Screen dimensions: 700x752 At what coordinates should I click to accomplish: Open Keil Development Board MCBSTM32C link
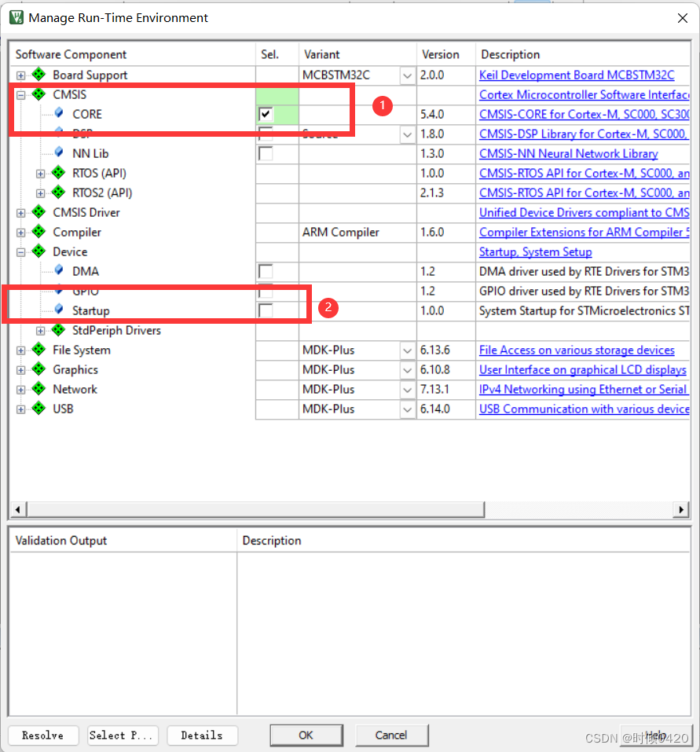pyautogui.click(x=577, y=75)
